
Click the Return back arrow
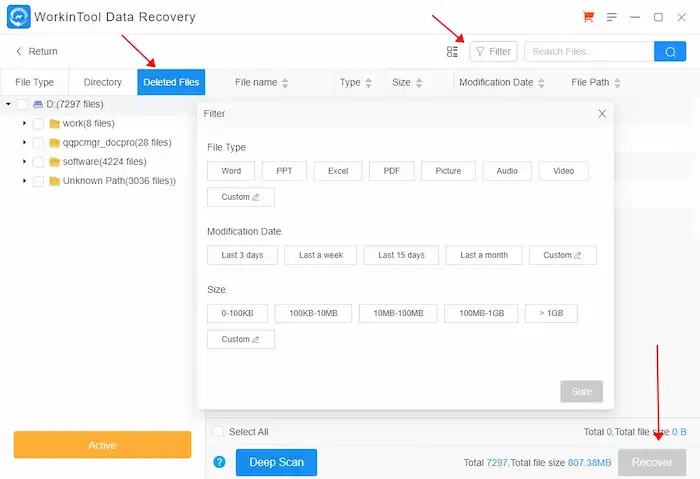[19, 51]
